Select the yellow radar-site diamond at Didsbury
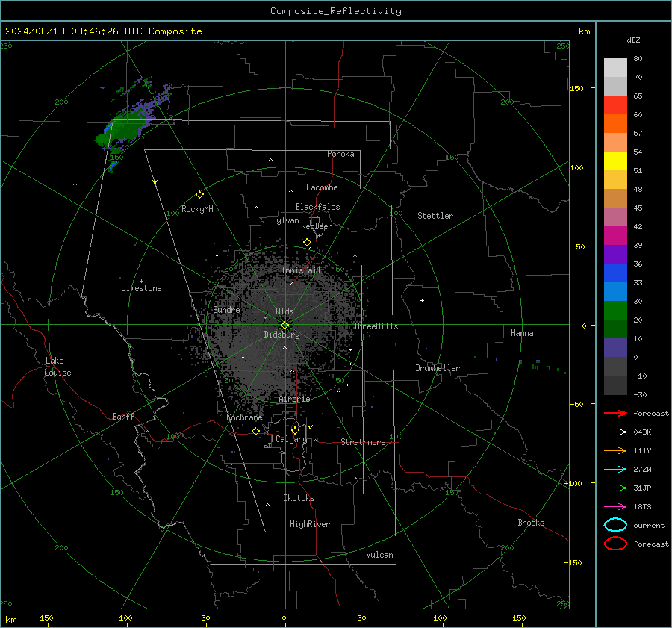Image resolution: width=672 pixels, height=628 pixels. (x=284, y=326)
